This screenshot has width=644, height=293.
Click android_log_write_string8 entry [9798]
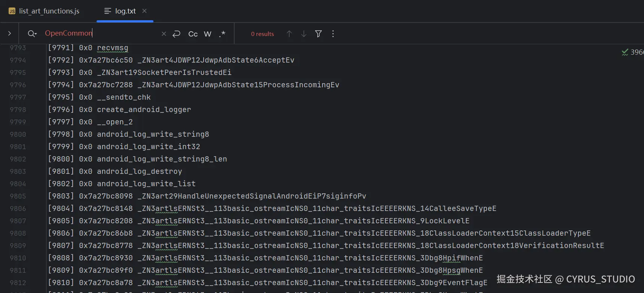pyautogui.click(x=128, y=134)
